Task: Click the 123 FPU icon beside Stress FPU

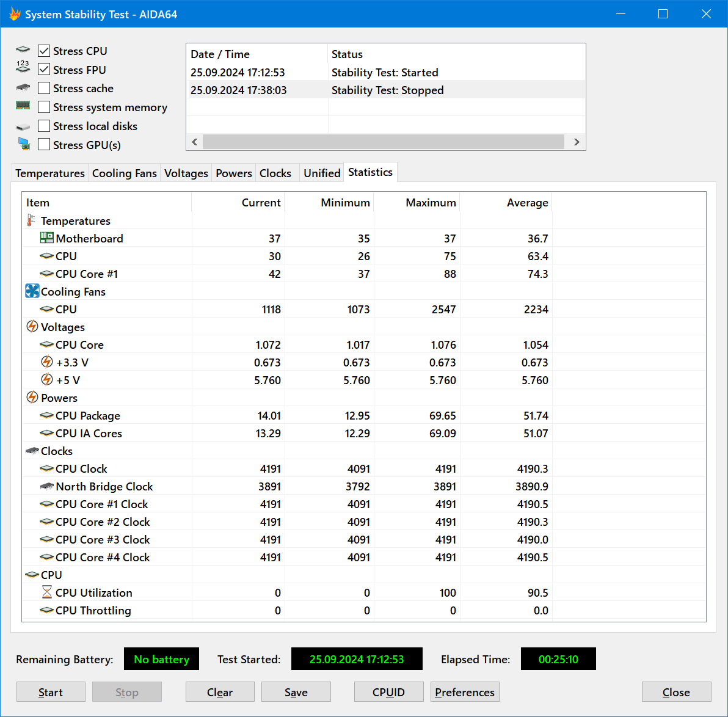Action: coord(23,67)
